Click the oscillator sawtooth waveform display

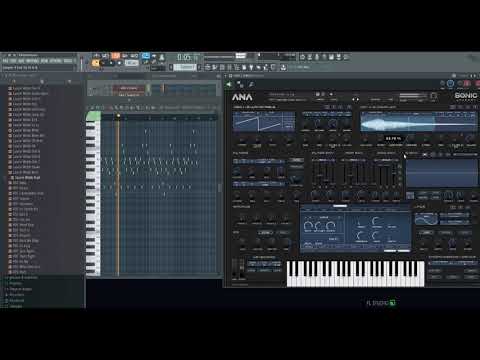[x=264, y=121]
